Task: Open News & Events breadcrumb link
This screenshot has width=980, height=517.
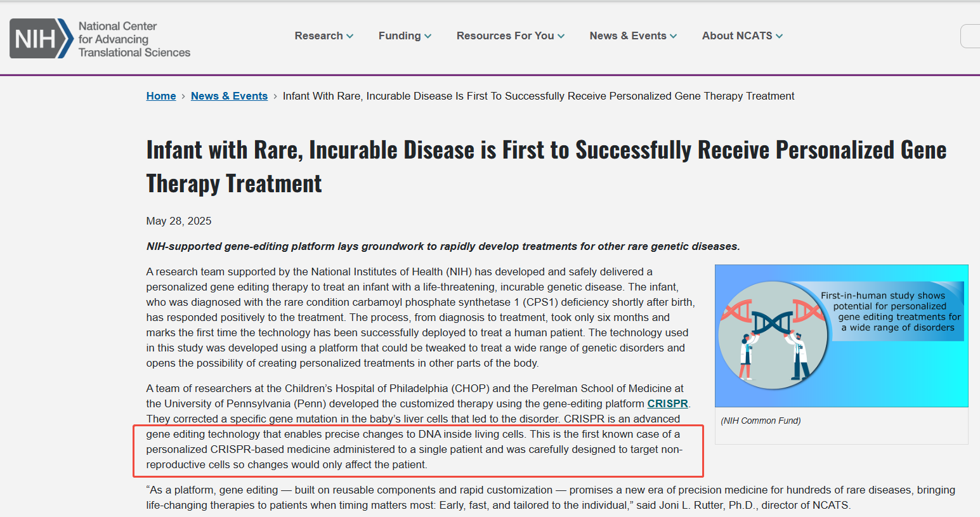Action: pos(229,96)
